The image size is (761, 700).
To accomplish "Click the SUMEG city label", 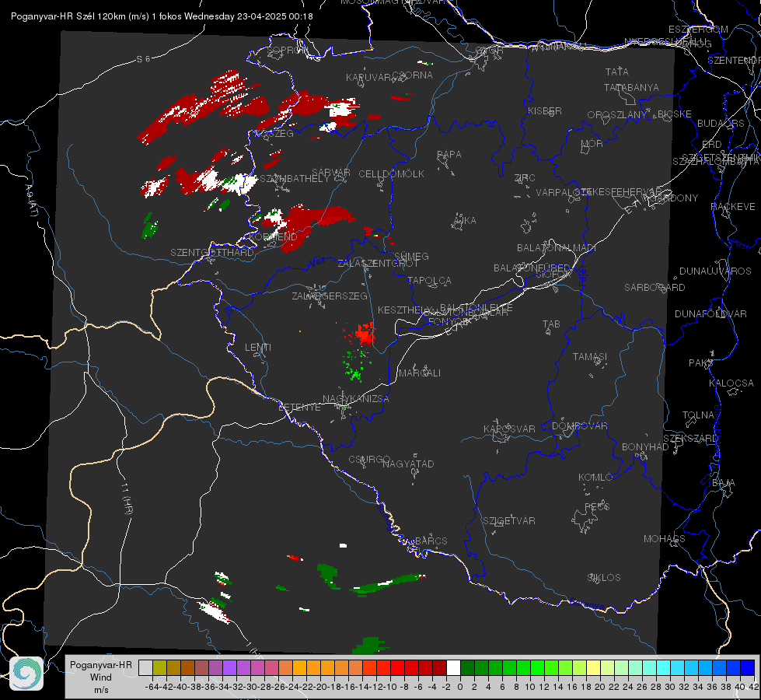I will click(411, 257).
